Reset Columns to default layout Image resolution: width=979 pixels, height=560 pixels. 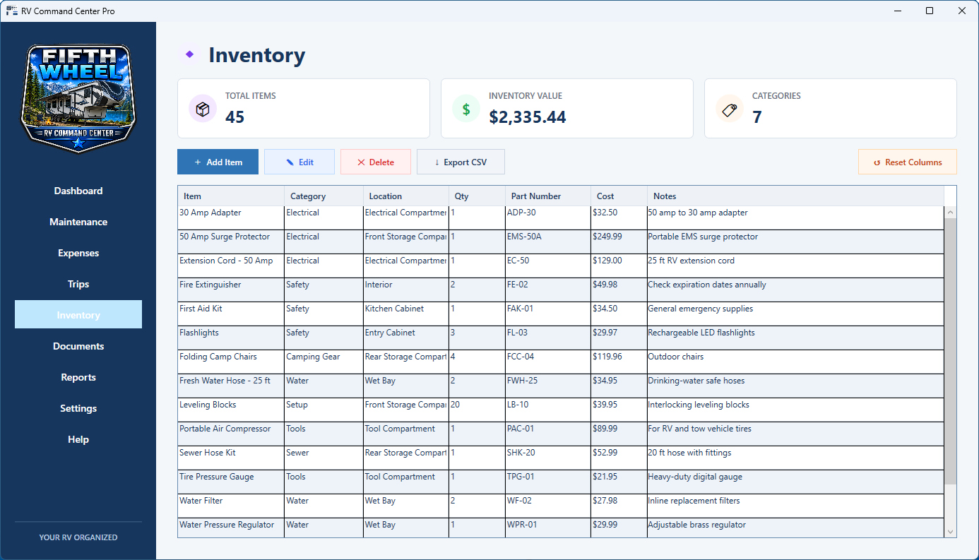tap(908, 162)
